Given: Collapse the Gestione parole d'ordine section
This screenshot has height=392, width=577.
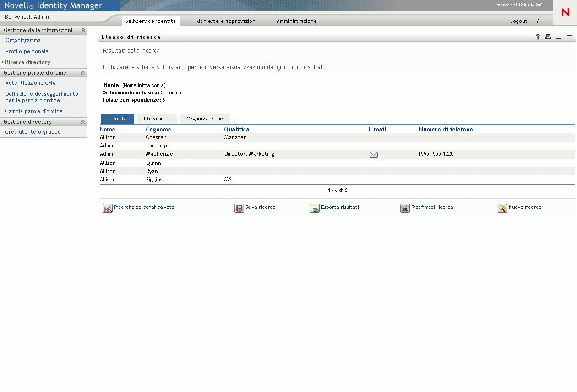Looking at the screenshot, I should tap(83, 73).
